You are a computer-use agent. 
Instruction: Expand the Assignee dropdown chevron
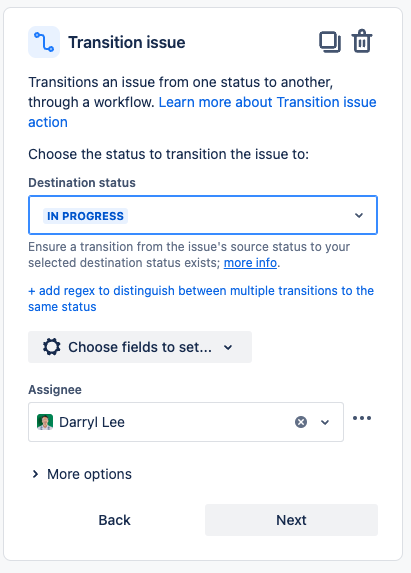coord(325,422)
